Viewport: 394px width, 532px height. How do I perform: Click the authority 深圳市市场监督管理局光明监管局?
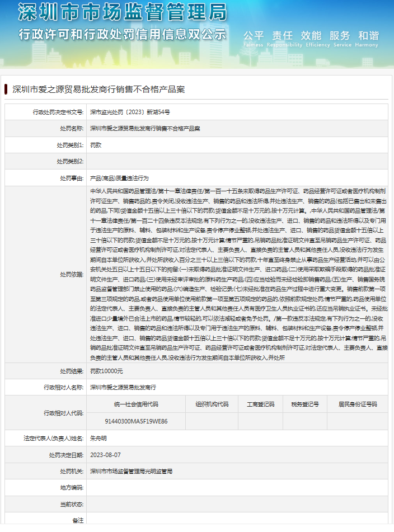[131, 471]
